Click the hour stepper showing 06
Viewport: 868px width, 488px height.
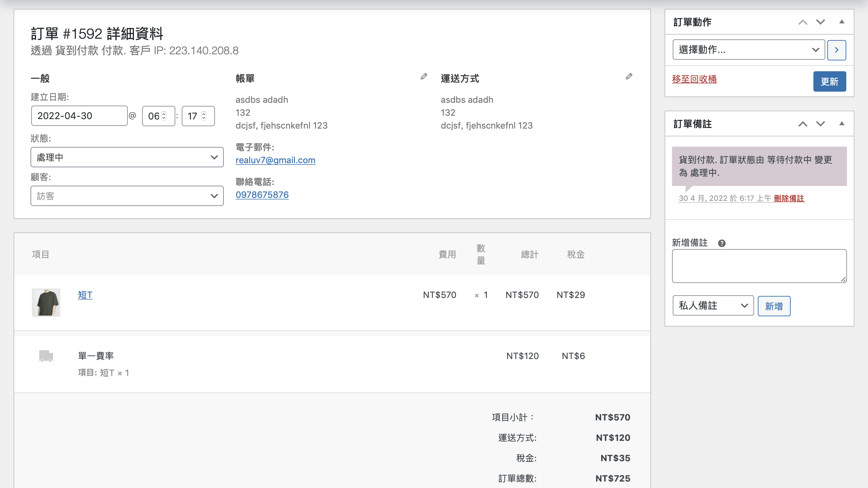coord(158,116)
